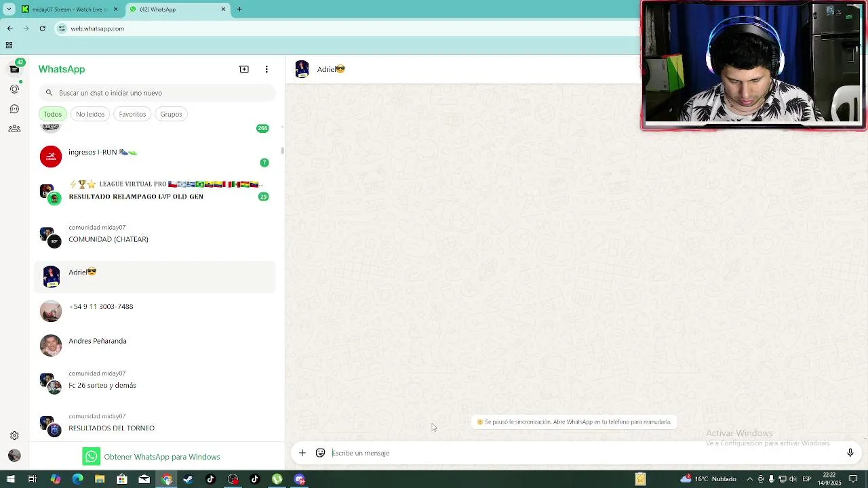
Task: Open the COMUNIDAD (CHATEAR) chat
Action: tap(155, 234)
